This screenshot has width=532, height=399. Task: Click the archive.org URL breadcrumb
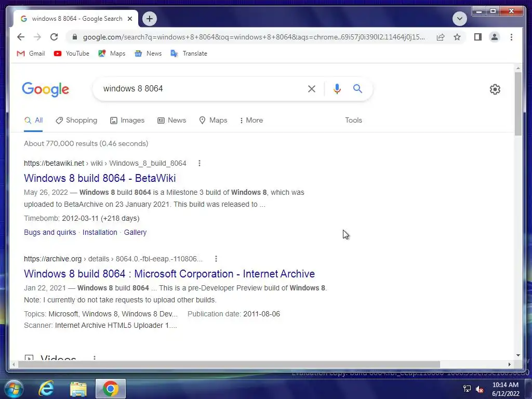click(x=113, y=259)
